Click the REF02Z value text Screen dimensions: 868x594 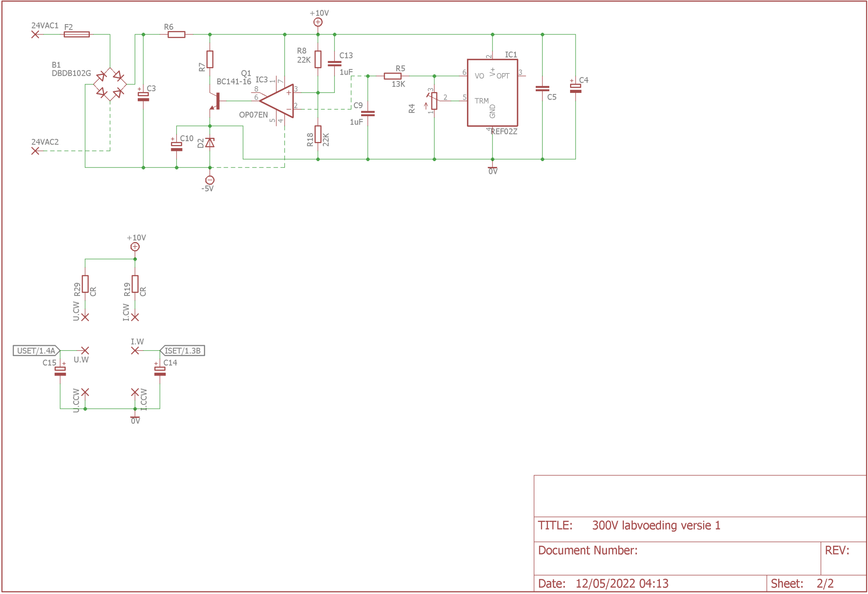pos(504,131)
